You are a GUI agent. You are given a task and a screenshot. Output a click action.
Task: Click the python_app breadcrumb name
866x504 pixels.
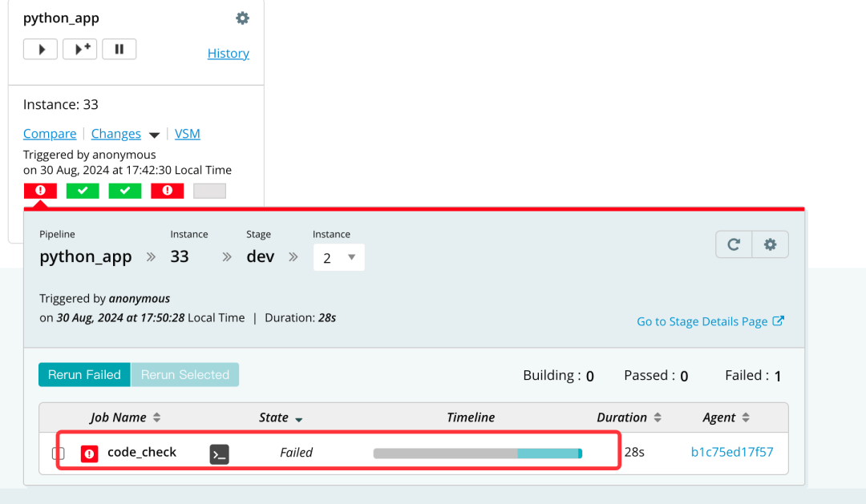86,256
